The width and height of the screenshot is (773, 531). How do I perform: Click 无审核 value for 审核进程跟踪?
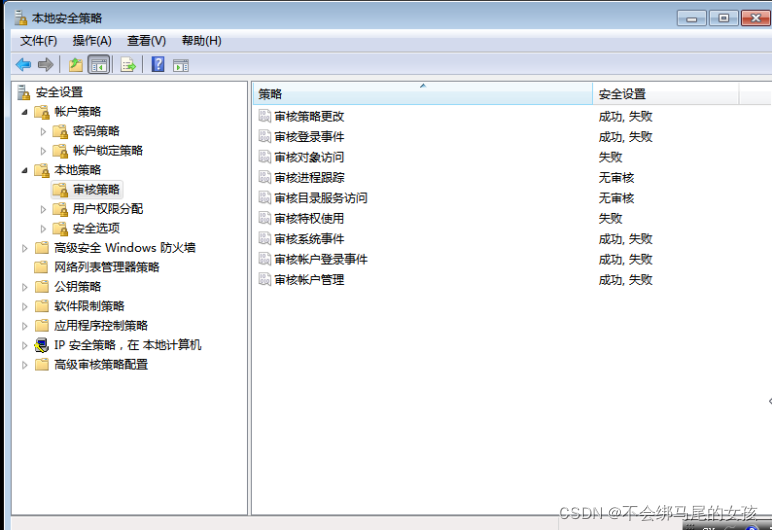coord(616,177)
